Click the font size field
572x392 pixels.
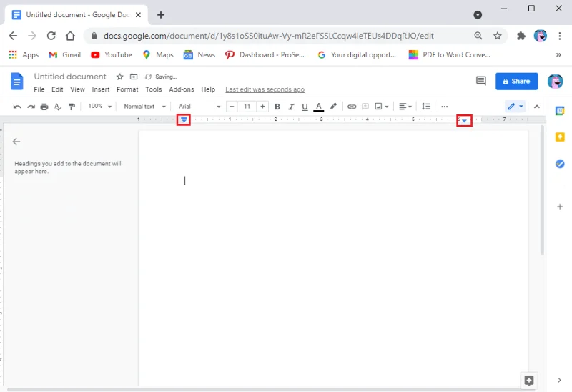(247, 107)
